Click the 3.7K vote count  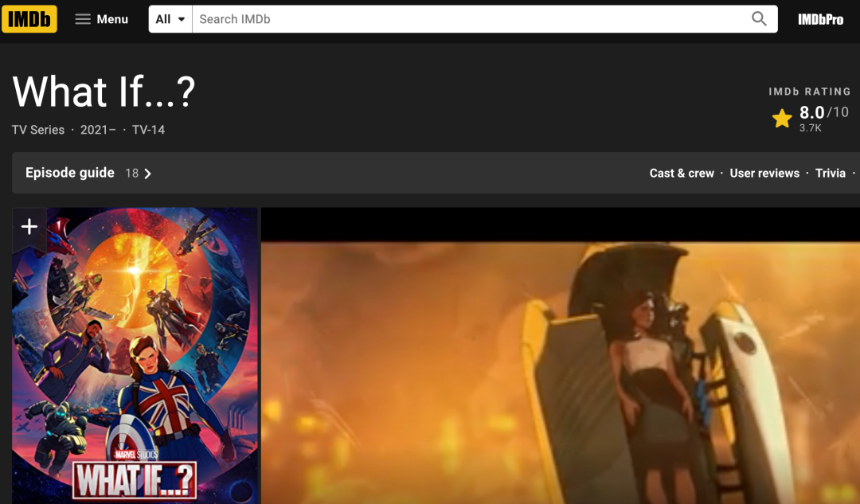click(x=810, y=128)
